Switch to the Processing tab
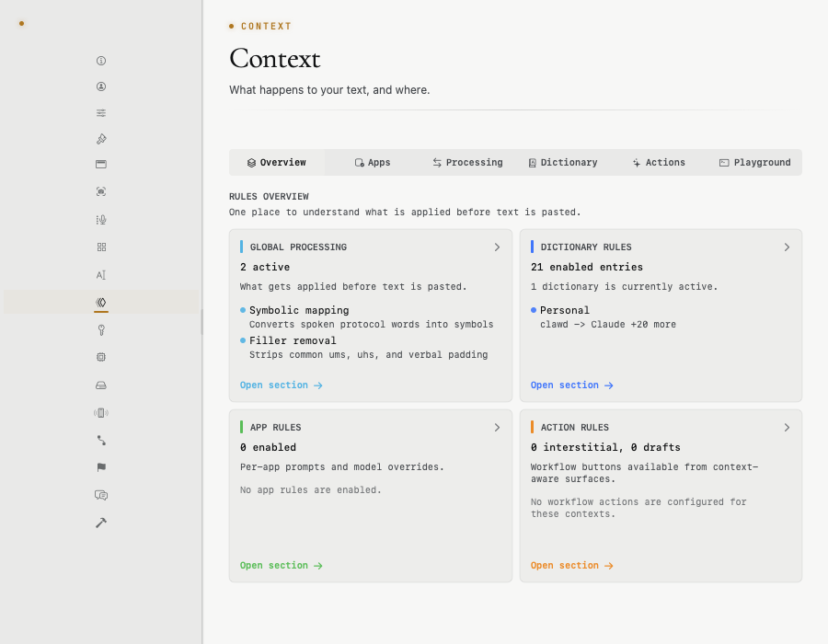 coord(467,163)
